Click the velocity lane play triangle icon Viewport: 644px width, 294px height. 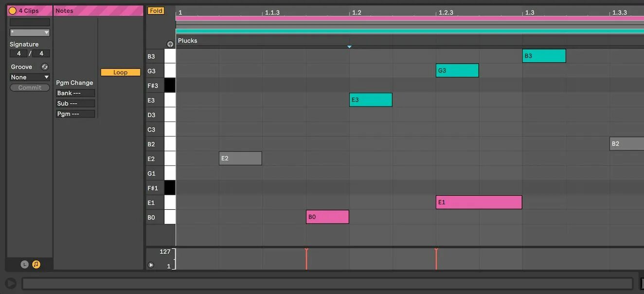pos(151,265)
